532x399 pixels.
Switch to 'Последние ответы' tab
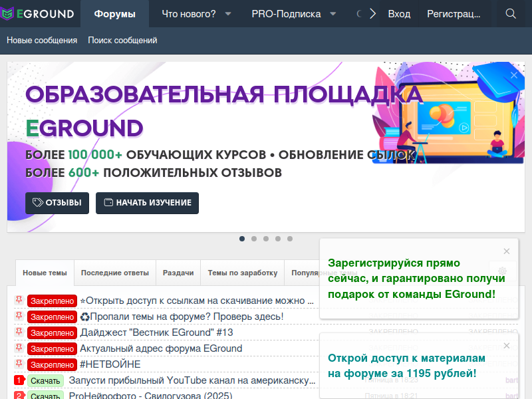point(115,273)
